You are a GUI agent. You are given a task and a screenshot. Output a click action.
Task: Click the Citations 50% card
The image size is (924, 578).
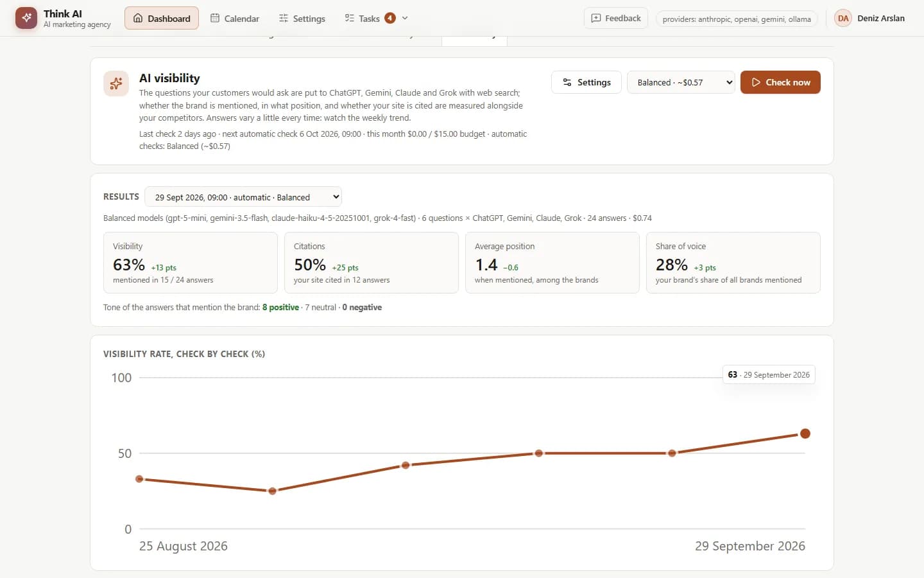click(372, 263)
